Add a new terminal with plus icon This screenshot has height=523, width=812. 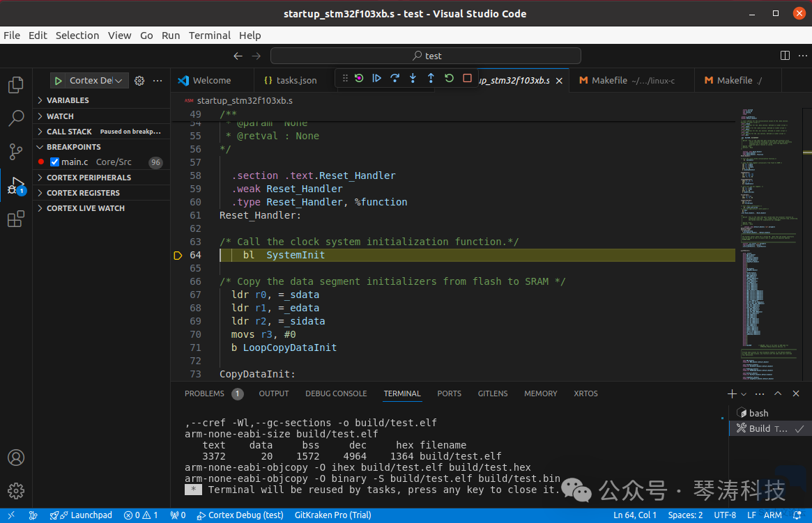click(732, 393)
